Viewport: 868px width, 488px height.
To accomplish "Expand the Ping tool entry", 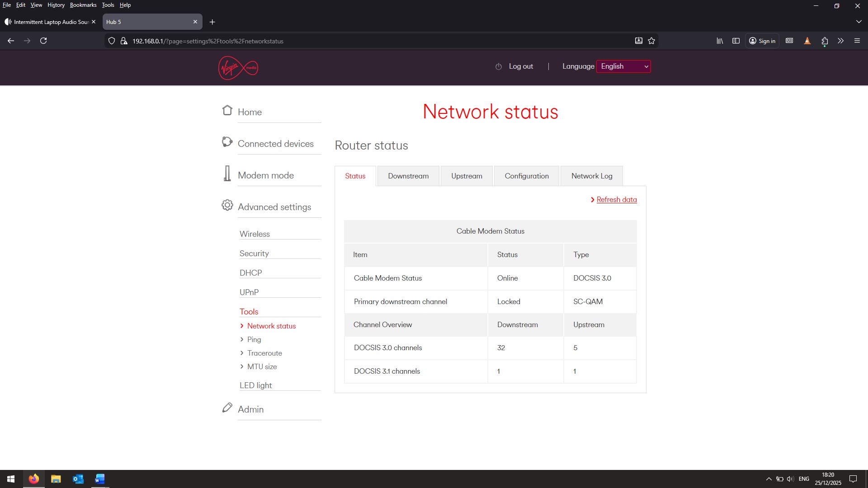I will (x=254, y=339).
